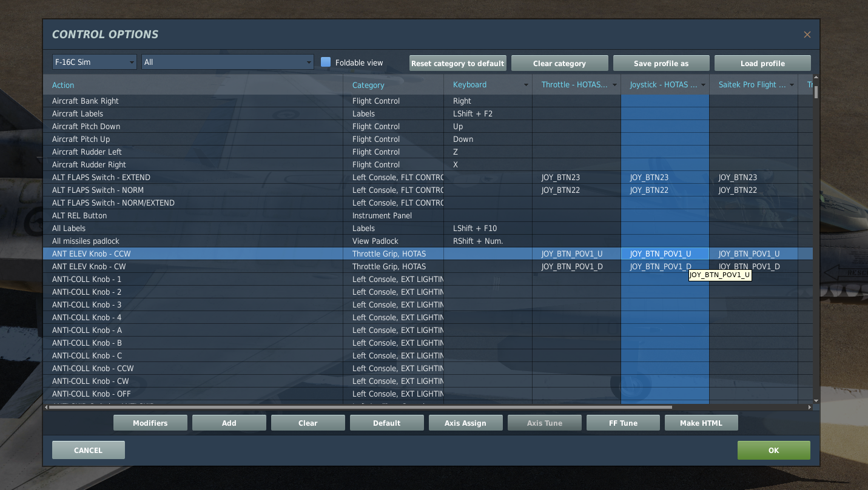Click the horizontal scrollbar thumb

point(360,408)
